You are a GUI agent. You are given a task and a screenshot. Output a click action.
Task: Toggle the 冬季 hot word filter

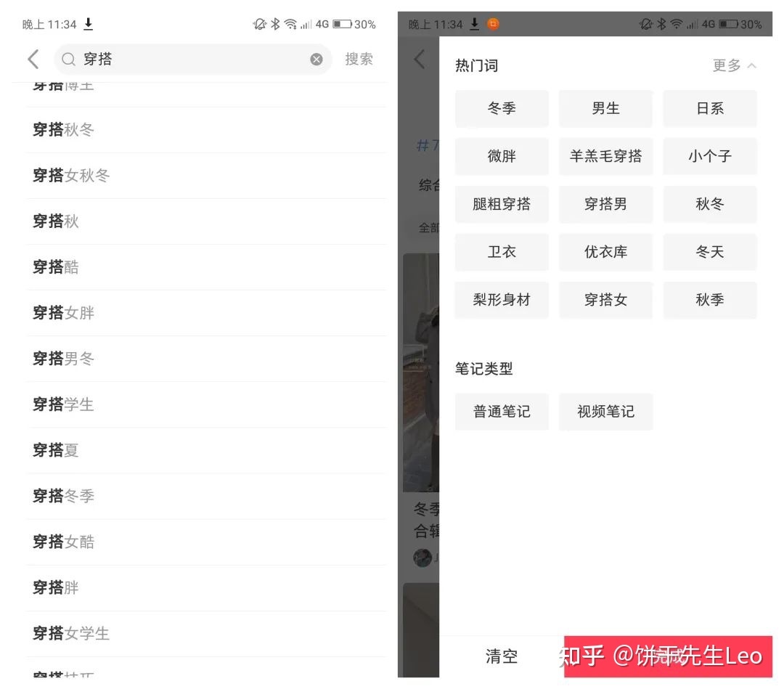(x=502, y=108)
